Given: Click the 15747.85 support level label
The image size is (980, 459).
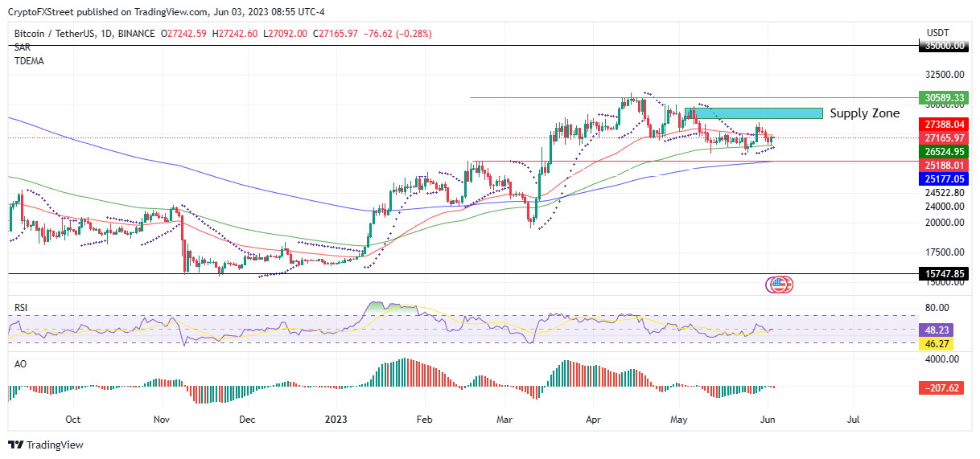Looking at the screenshot, I should click(943, 273).
